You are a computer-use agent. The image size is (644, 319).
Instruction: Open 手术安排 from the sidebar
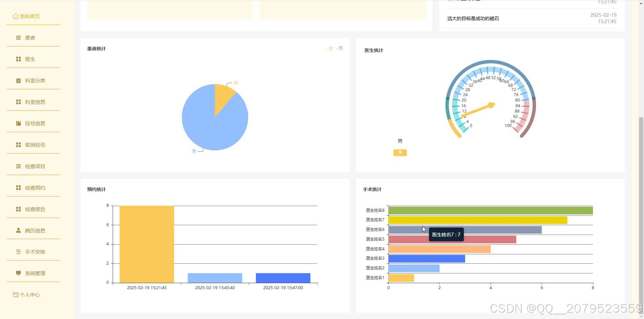click(33, 252)
